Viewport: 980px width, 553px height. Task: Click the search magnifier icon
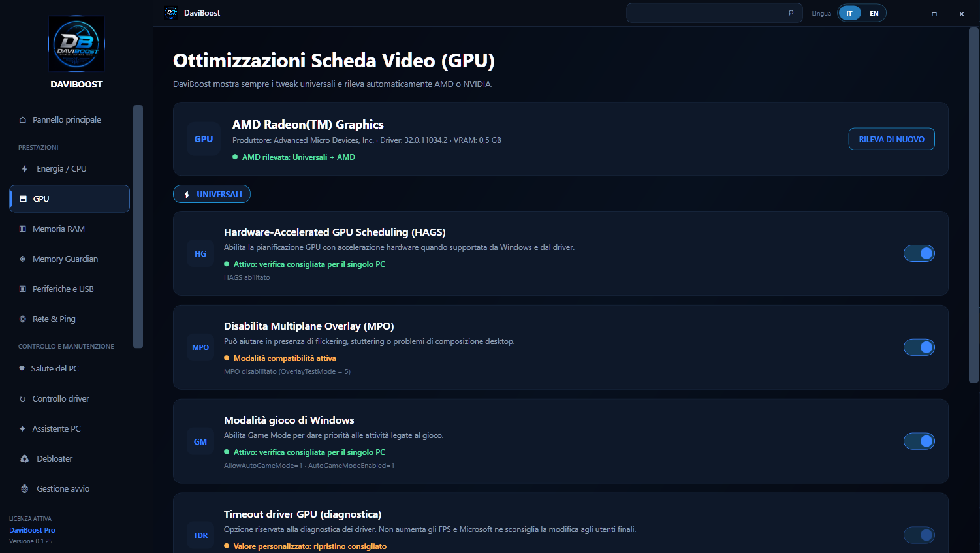tap(791, 13)
